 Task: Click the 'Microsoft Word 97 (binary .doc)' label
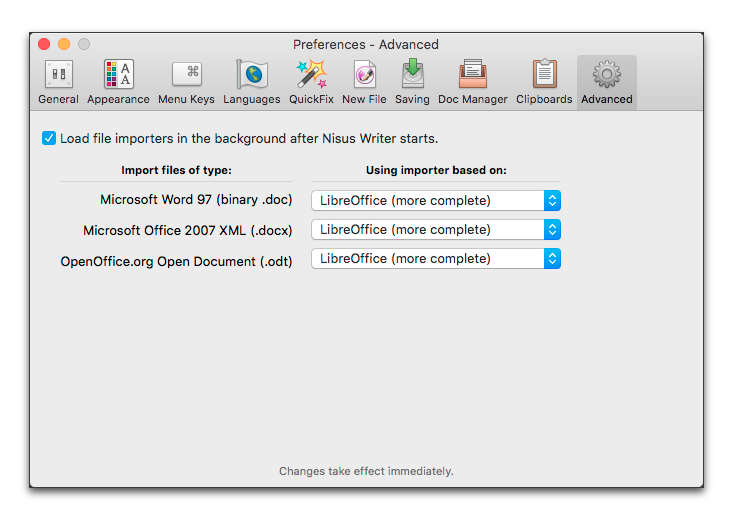[196, 200]
